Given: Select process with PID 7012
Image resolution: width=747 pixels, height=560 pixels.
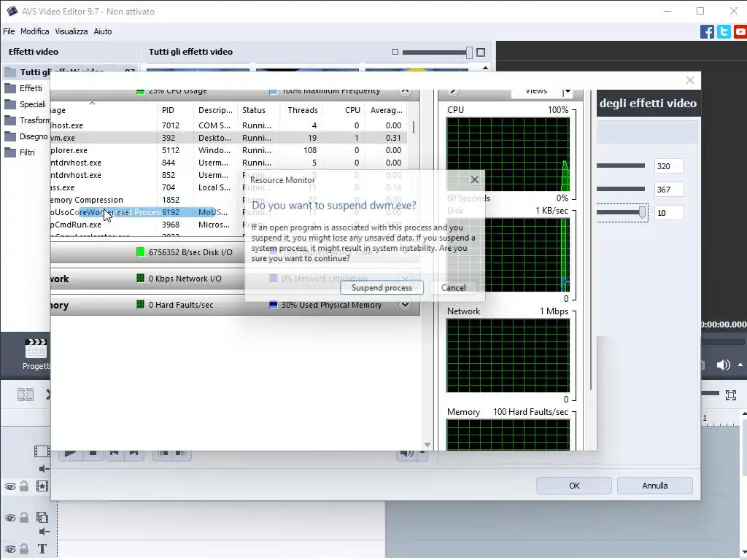Looking at the screenshot, I should (228, 125).
